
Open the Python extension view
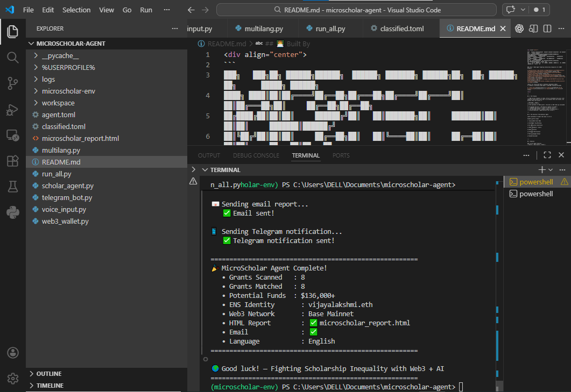tap(13, 212)
